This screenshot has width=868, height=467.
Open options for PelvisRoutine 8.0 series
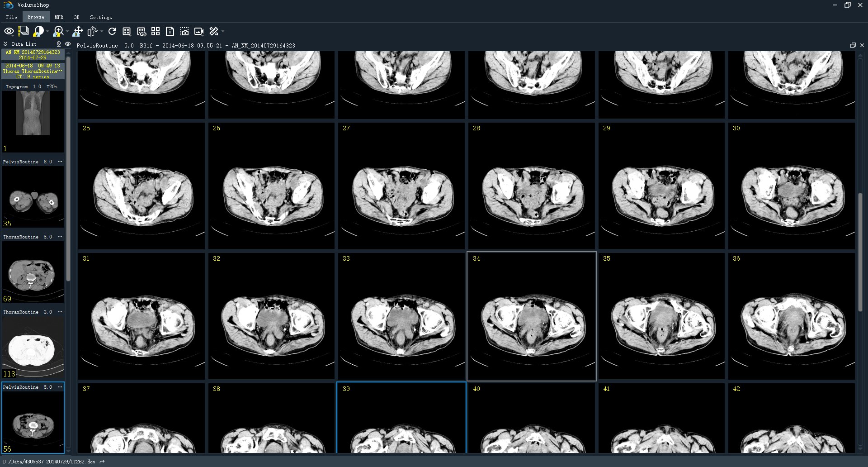coord(60,162)
